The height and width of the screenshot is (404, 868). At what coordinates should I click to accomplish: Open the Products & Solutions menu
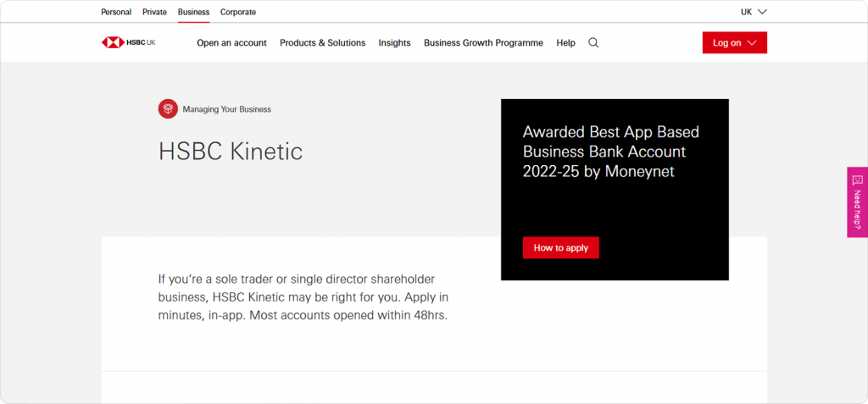[x=322, y=43]
